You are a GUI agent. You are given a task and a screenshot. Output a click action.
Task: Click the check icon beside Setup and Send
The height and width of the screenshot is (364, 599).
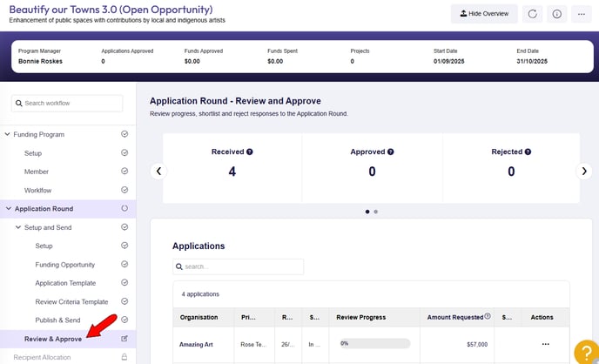coord(125,227)
